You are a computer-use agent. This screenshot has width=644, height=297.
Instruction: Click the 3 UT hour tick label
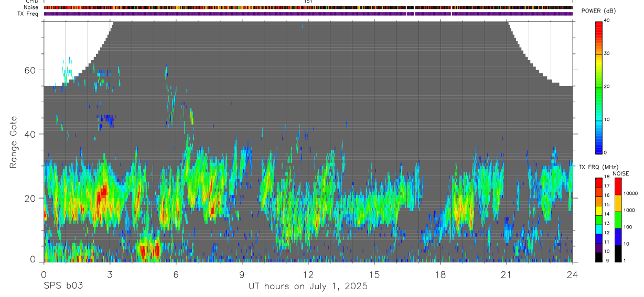click(x=110, y=274)
